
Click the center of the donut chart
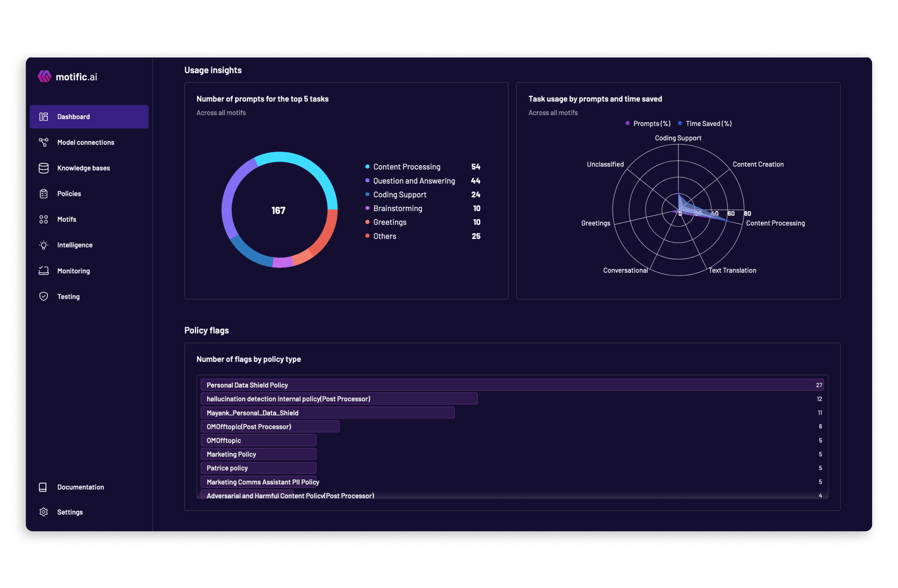click(279, 210)
